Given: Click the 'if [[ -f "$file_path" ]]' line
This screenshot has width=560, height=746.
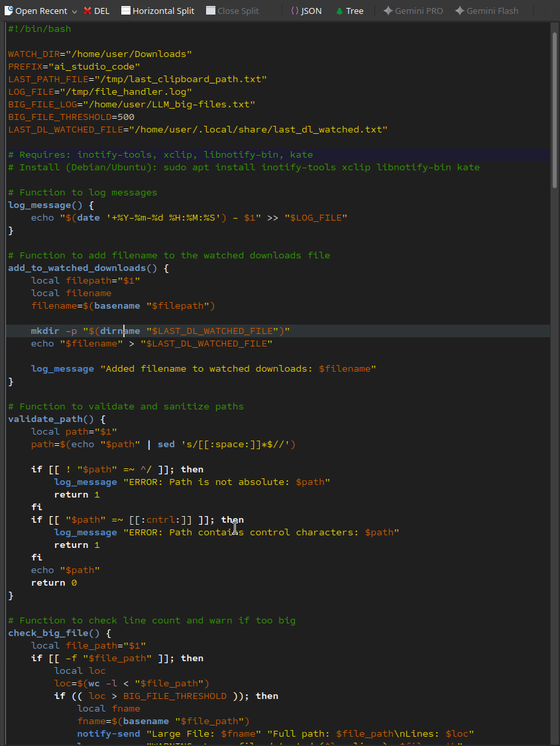Looking at the screenshot, I should pos(117,659).
